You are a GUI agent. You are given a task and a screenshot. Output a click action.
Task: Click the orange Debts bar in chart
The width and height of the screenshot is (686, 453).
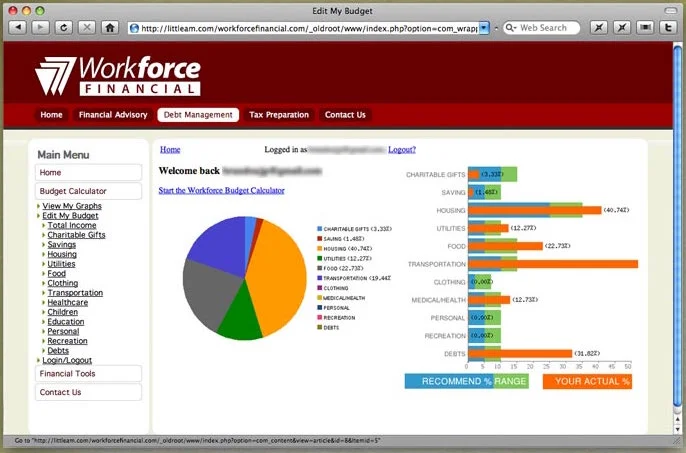point(520,354)
